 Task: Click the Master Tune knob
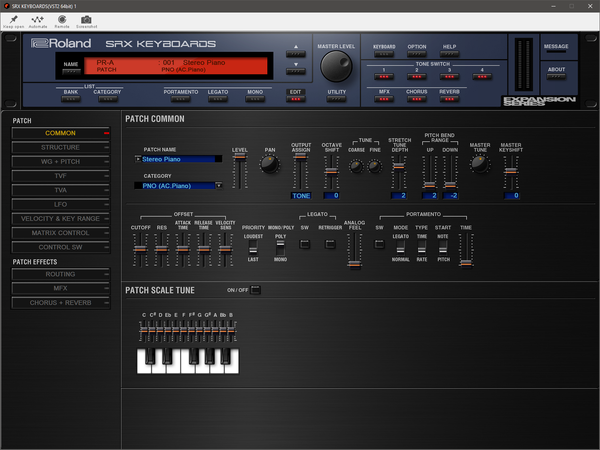click(x=479, y=164)
